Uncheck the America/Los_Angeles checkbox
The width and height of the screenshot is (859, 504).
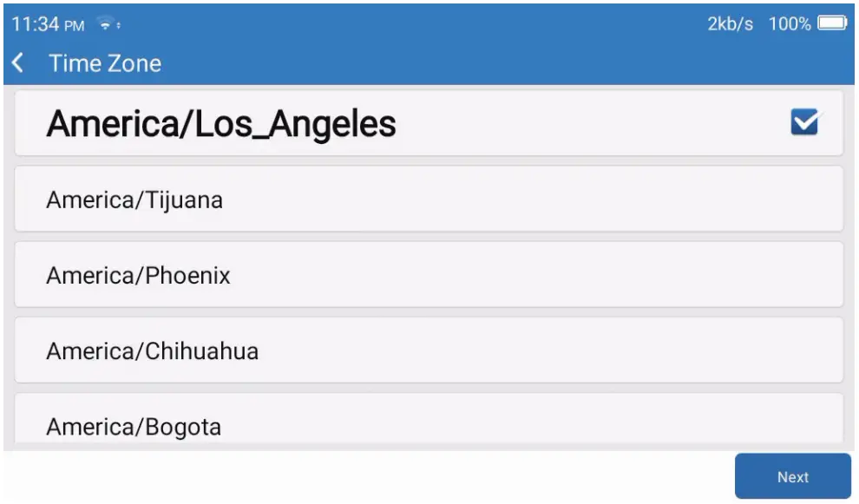click(x=804, y=124)
